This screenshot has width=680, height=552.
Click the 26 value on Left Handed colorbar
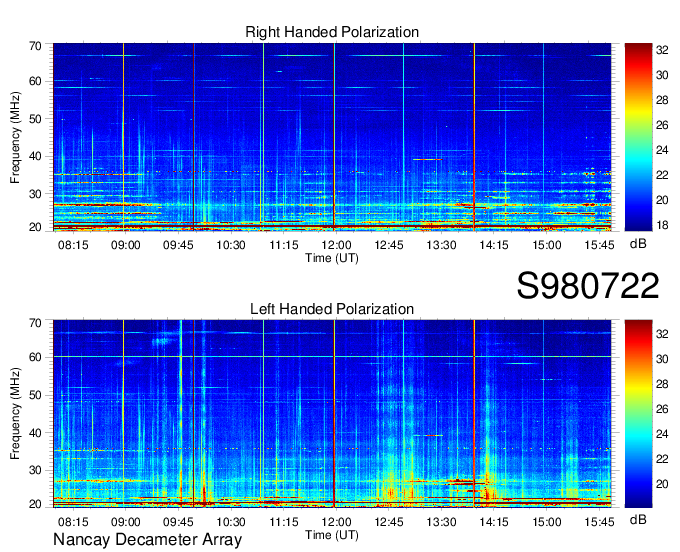(662, 409)
